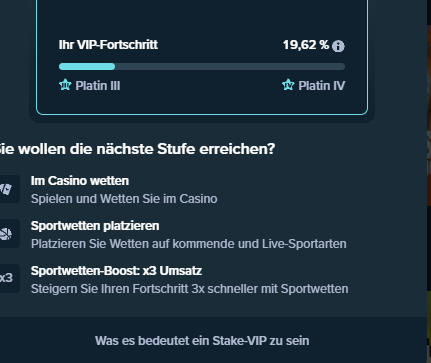Click the Platin IV star icon
Screen dimensions: 431x363
coord(288,85)
